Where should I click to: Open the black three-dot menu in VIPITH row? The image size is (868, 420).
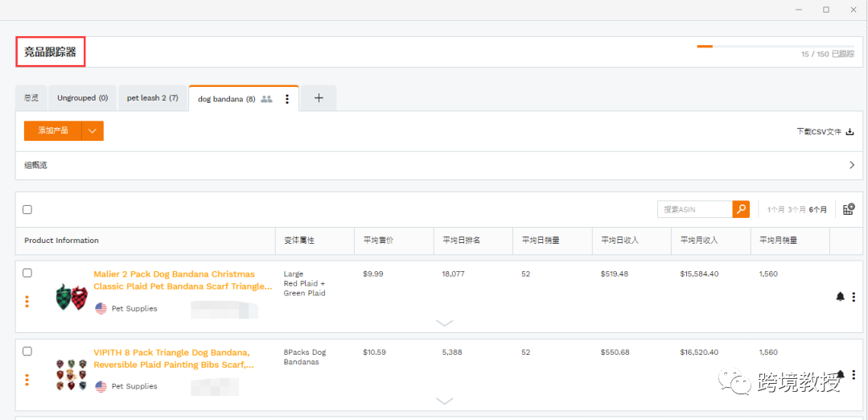point(853,375)
